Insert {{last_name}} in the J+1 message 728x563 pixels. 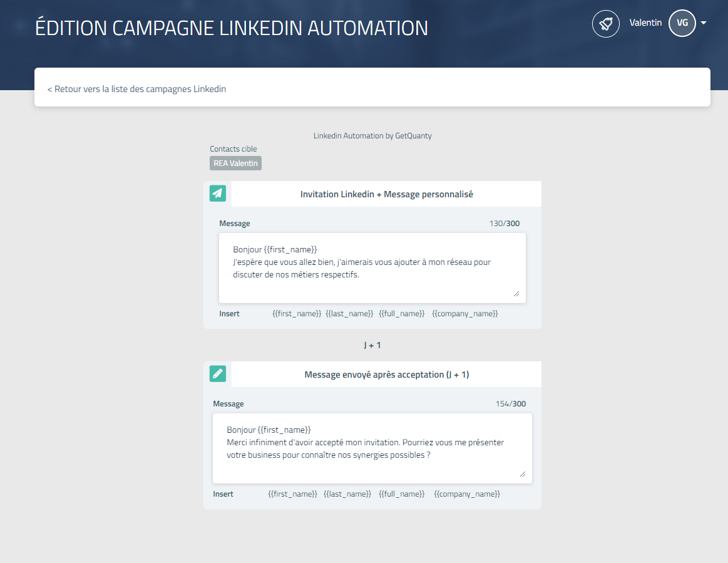(x=347, y=494)
